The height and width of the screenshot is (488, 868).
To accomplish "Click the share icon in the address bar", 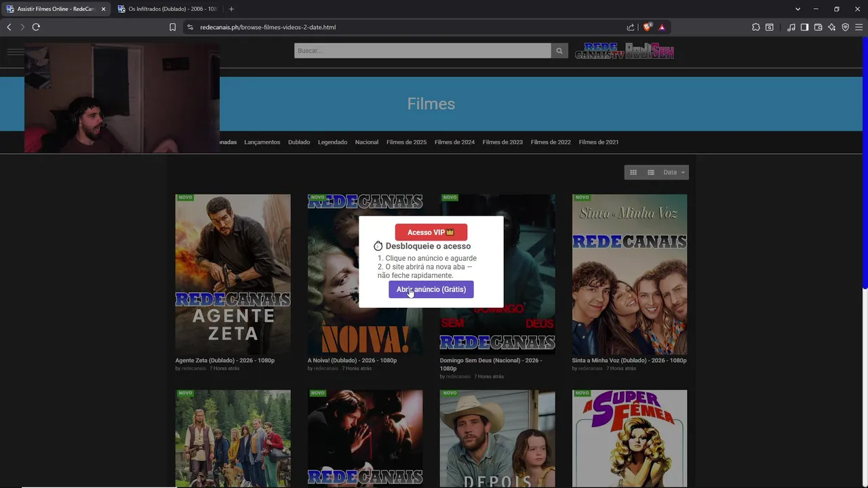I will [x=631, y=27].
